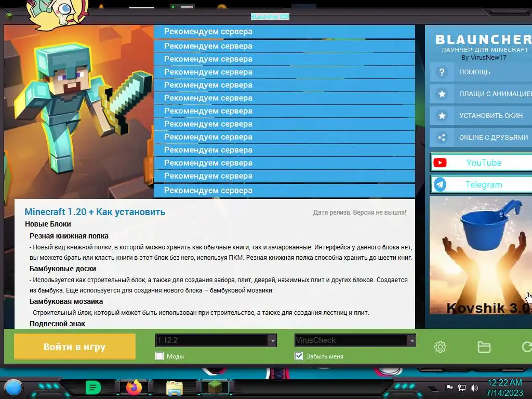Click the green cube window icon
The image size is (532, 399).
coord(9,15)
